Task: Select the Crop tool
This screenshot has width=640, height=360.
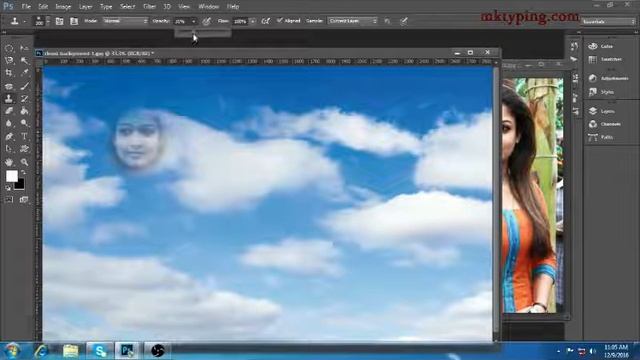Action: pos(9,73)
